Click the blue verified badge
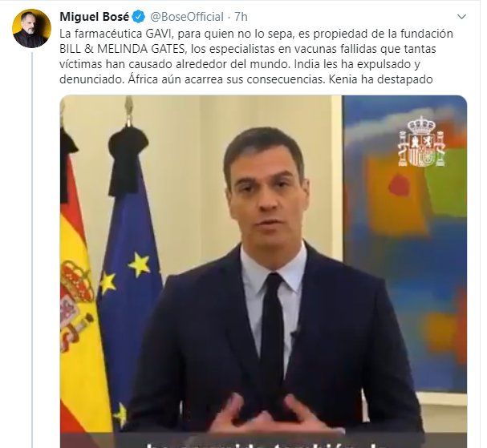Image resolution: width=487 pixels, height=448 pixels. point(139,17)
